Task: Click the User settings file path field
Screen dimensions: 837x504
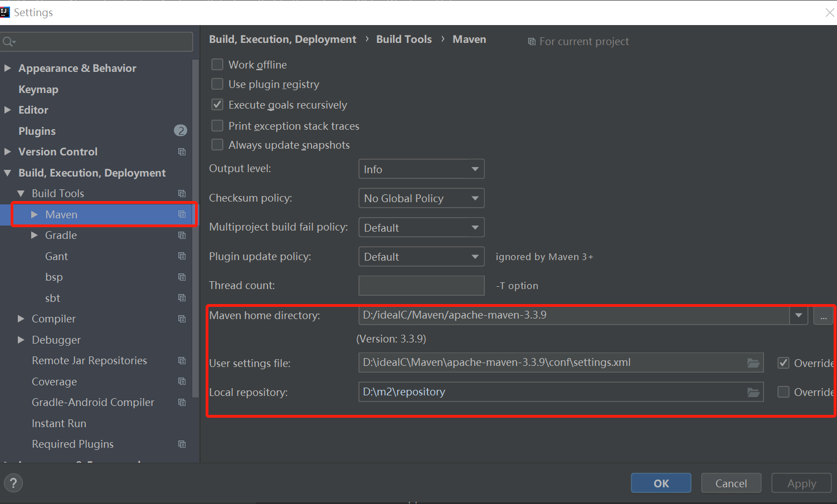Action: click(x=561, y=363)
